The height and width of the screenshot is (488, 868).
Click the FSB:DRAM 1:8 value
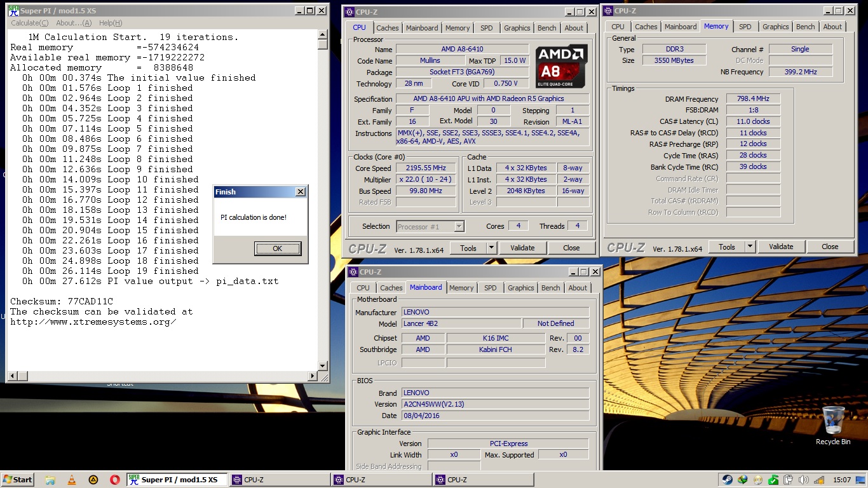pyautogui.click(x=753, y=110)
